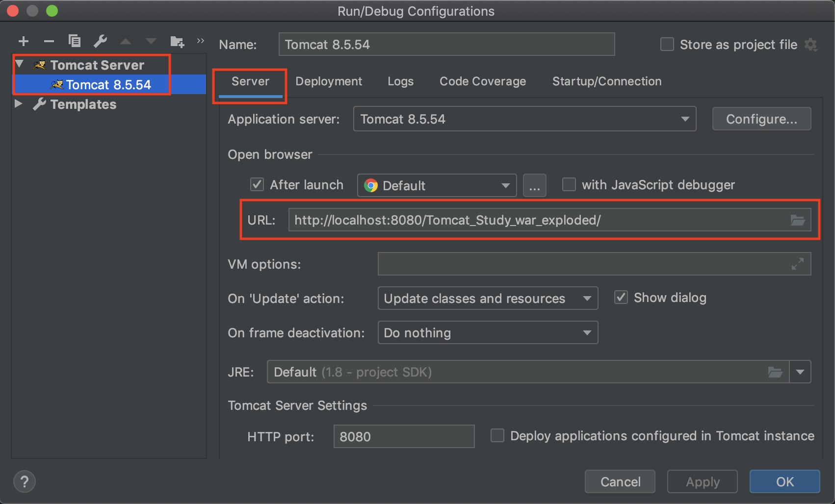Expand VM options field editor
This screenshot has width=835, height=504.
tap(798, 264)
